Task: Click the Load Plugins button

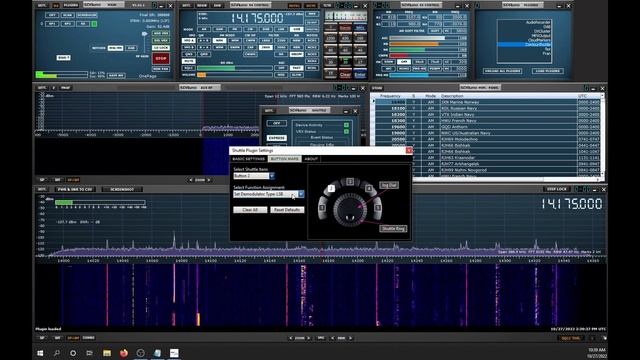Action: point(547,71)
